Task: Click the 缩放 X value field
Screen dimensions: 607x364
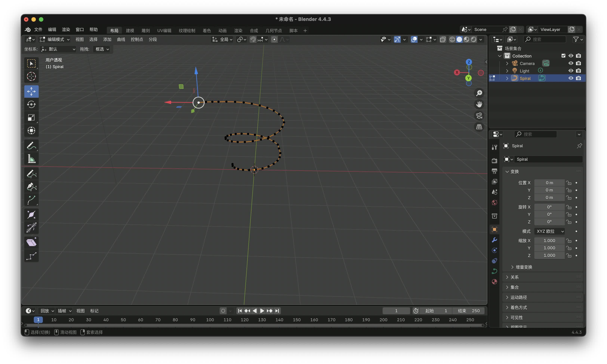Action: pos(549,241)
